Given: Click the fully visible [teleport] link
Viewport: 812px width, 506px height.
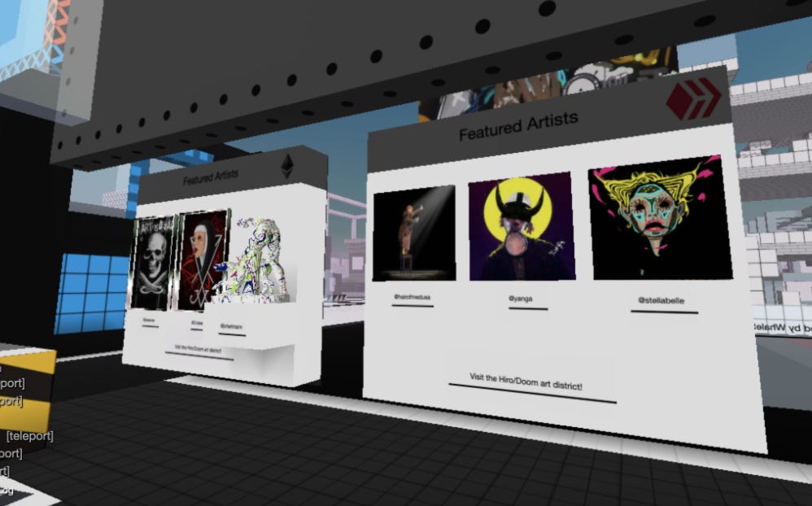Looking at the screenshot, I should 30,436.
